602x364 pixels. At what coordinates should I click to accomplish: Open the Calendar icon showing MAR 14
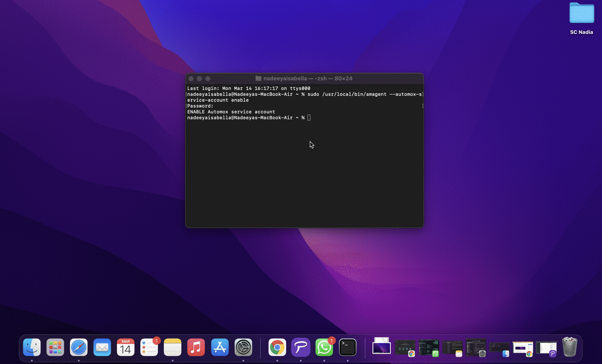coord(126,347)
